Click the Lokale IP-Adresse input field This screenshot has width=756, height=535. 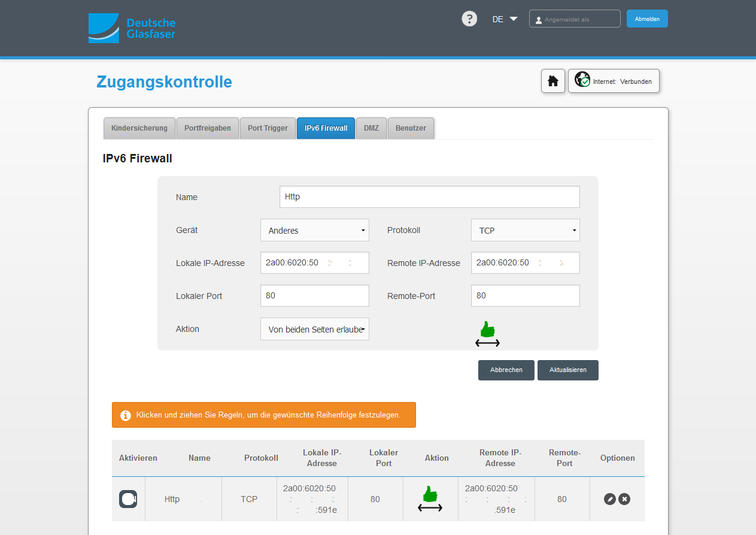coord(315,262)
